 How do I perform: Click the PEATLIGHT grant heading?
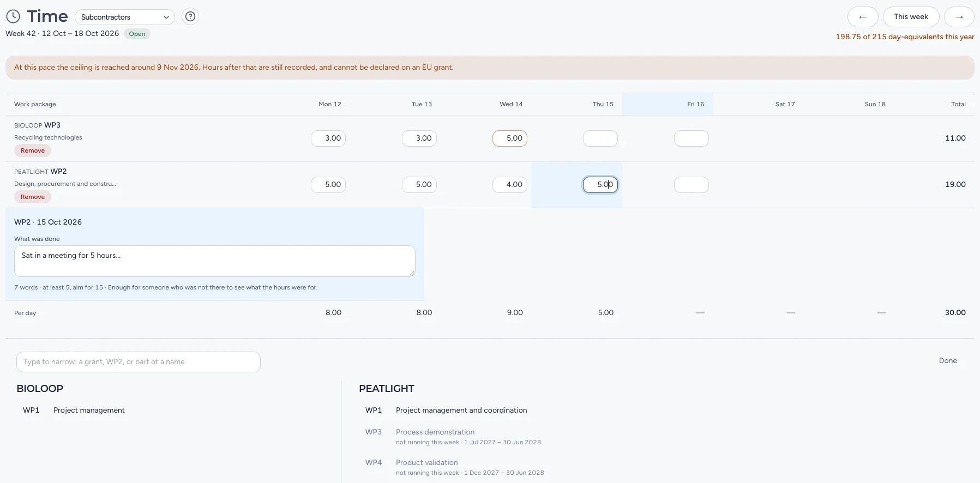(x=387, y=389)
